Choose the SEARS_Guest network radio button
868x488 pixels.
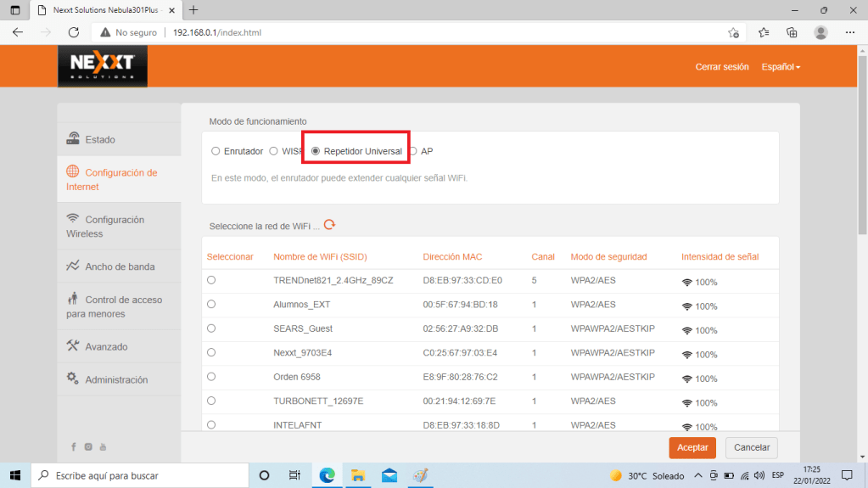point(211,328)
